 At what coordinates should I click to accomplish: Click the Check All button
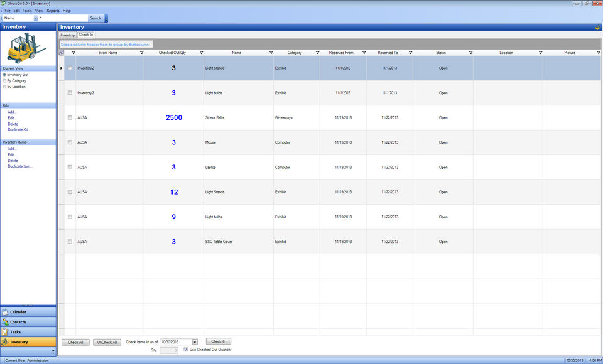(75, 342)
